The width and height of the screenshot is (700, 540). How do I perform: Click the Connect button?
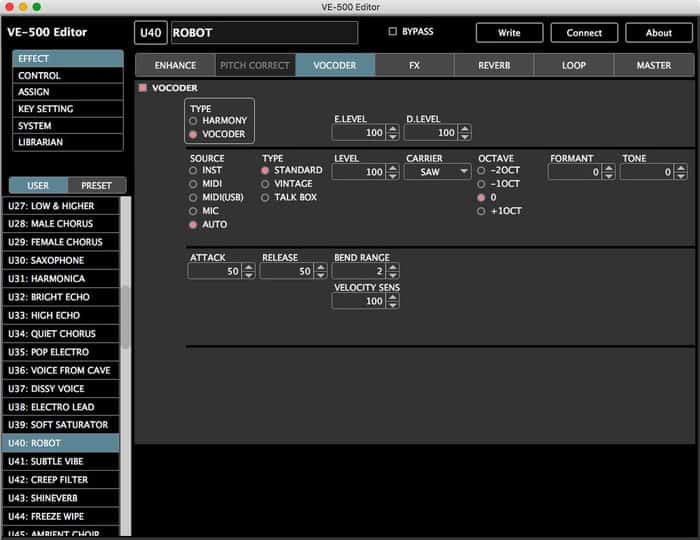[x=584, y=33]
